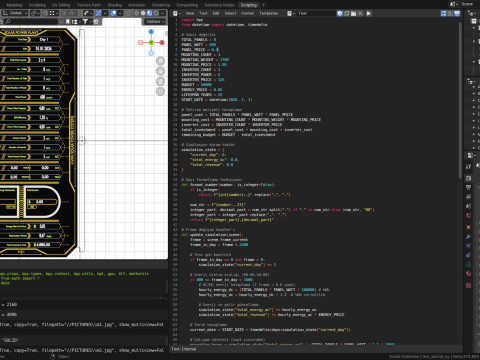
Task: Create a new text copy with the duplicate icon
Action: point(347,13)
